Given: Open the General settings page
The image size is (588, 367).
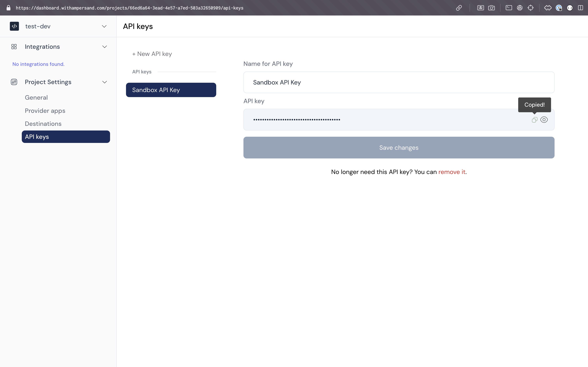Looking at the screenshot, I should pos(36,97).
